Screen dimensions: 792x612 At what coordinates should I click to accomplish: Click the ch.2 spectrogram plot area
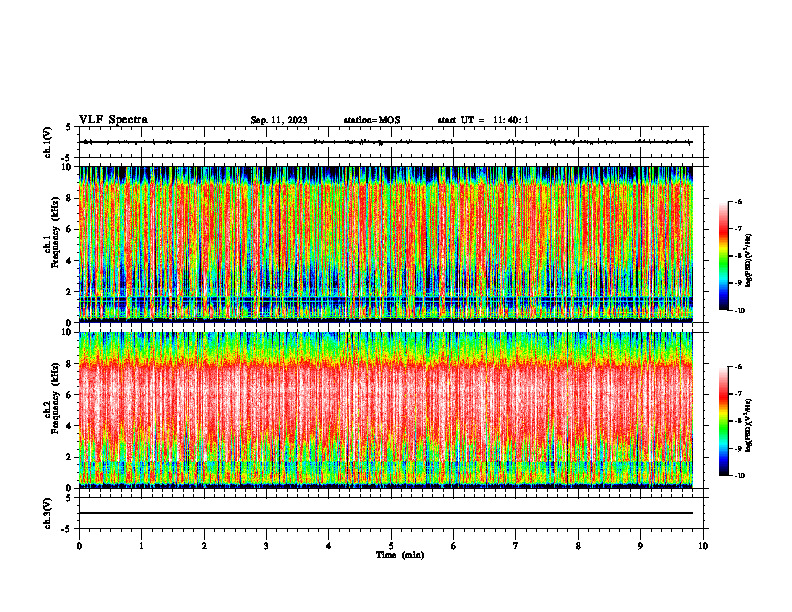[386, 410]
